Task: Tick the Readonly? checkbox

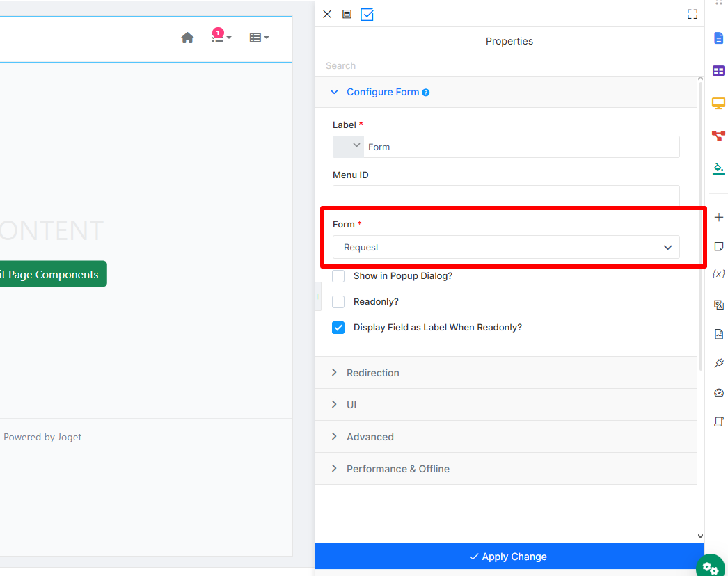Action: pyautogui.click(x=338, y=302)
